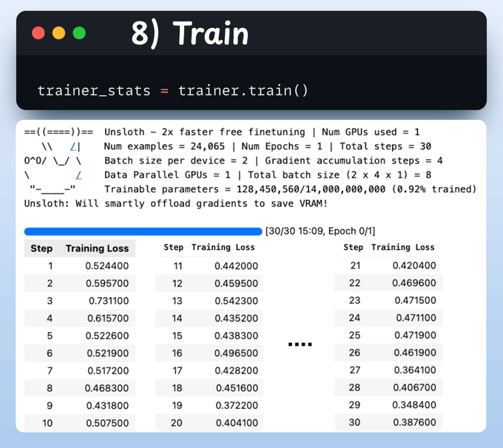
Task: Click the first table's "Training Loss" header
Action: point(97,248)
